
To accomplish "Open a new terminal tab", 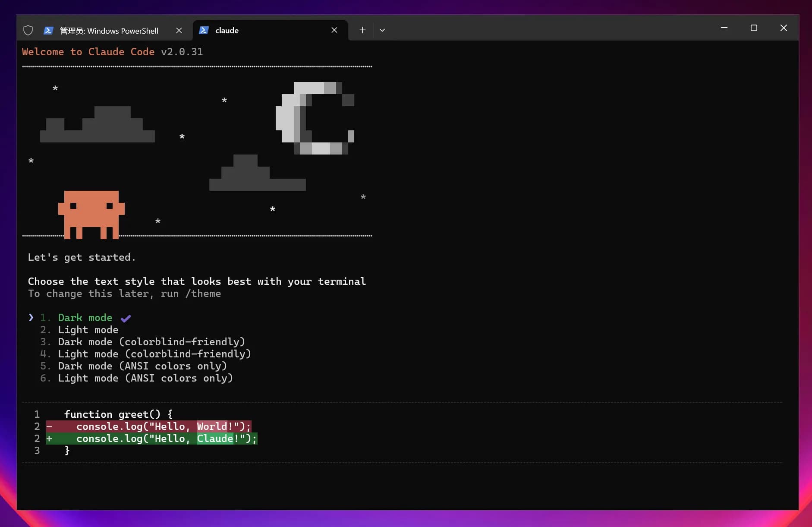I will pyautogui.click(x=362, y=30).
